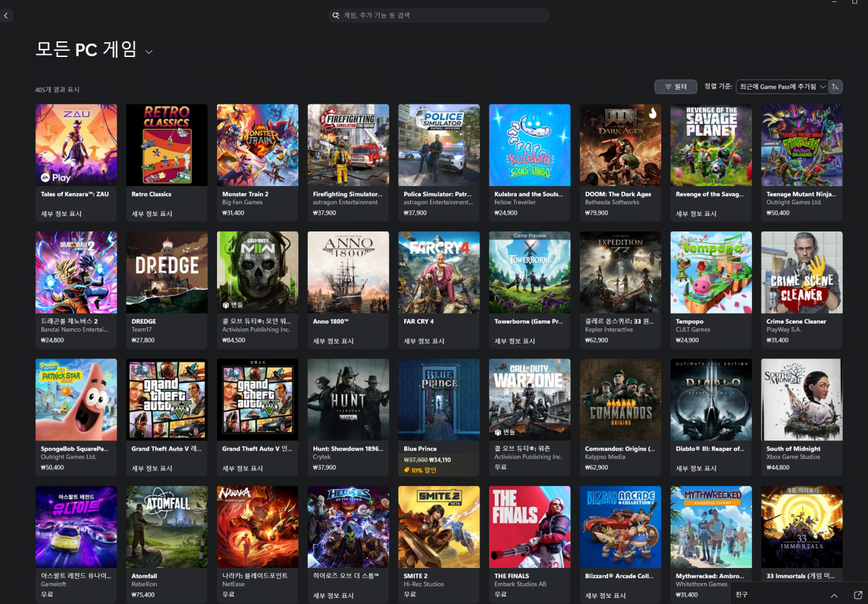The width and height of the screenshot is (868, 604).
Task: Expand the 친구 panel chevron
Action: 833,594
